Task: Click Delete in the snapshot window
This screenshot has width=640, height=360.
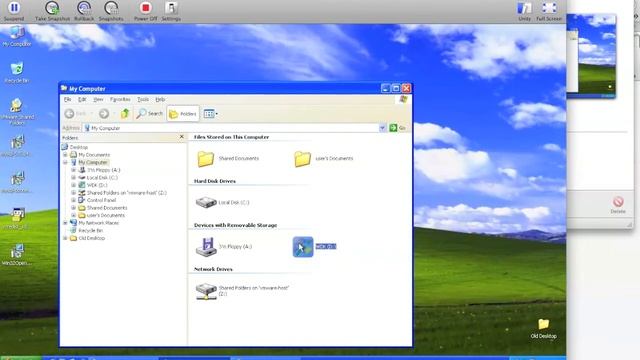Action: coord(618,205)
